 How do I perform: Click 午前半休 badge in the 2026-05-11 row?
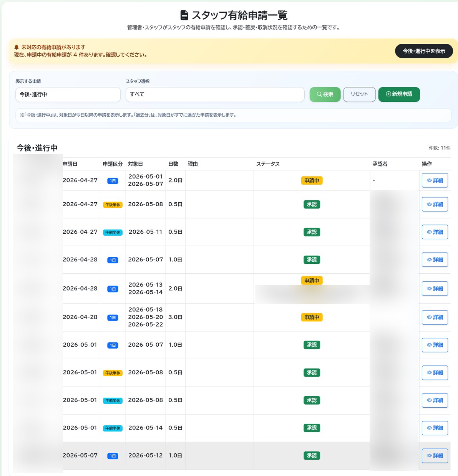click(x=113, y=233)
